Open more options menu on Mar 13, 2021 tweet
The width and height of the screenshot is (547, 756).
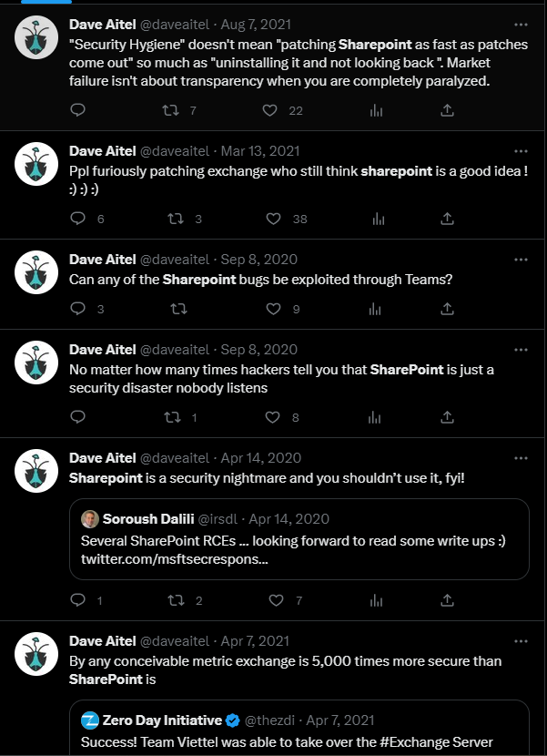coord(521,151)
